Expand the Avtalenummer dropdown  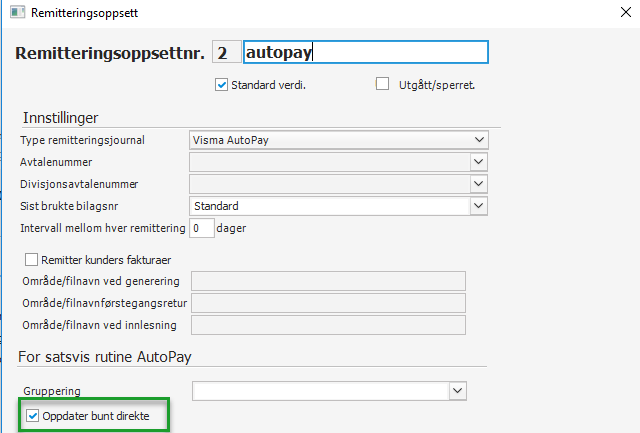(x=477, y=162)
